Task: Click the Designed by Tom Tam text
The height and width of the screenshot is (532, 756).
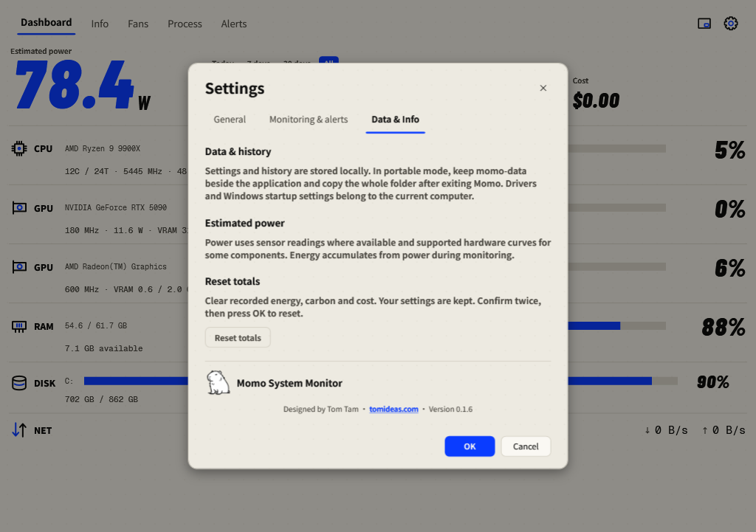Action: tap(320, 409)
